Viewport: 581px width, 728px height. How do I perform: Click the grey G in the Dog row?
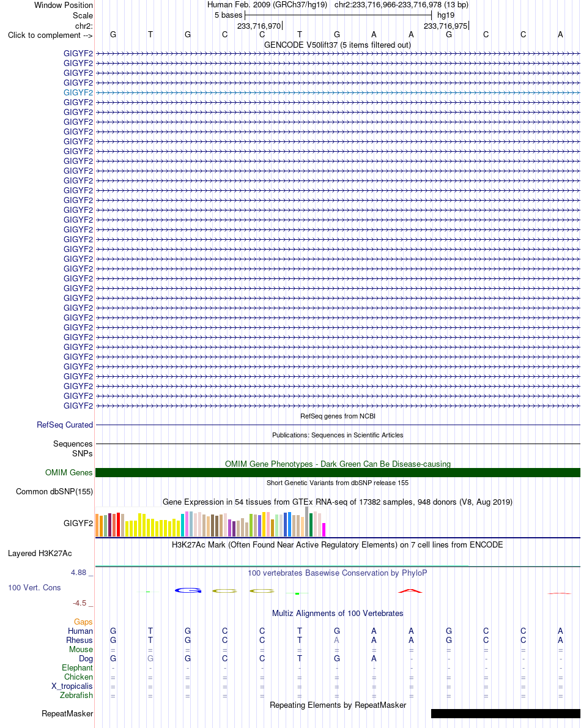click(150, 658)
